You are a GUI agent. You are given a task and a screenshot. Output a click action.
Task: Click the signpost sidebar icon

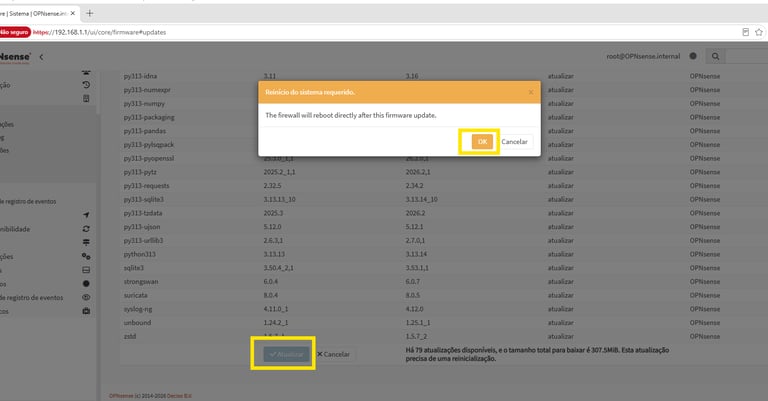[x=86, y=242]
